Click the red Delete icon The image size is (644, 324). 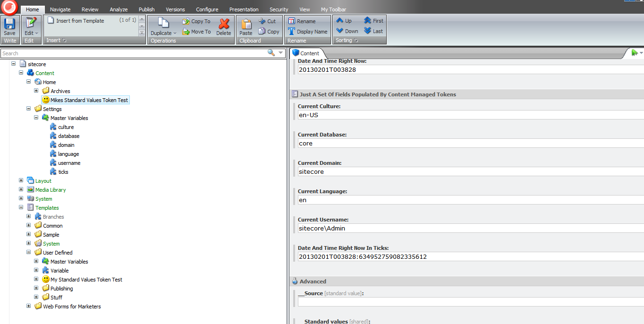(x=224, y=24)
